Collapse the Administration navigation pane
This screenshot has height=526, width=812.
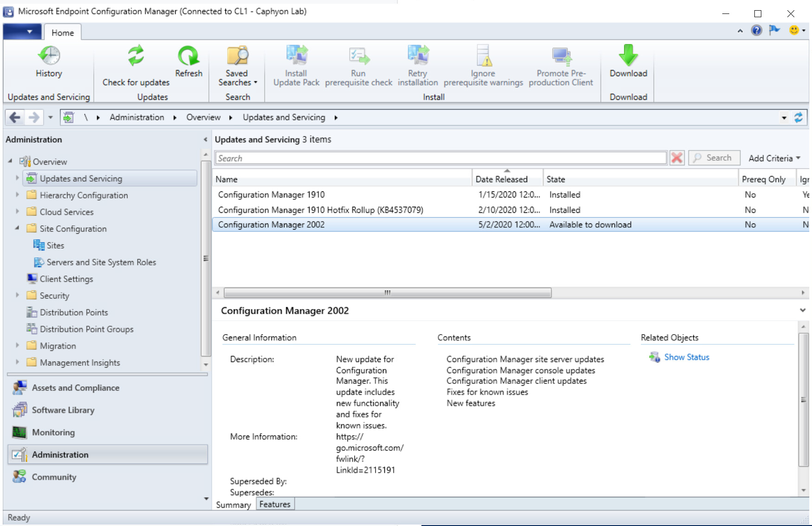coord(205,139)
